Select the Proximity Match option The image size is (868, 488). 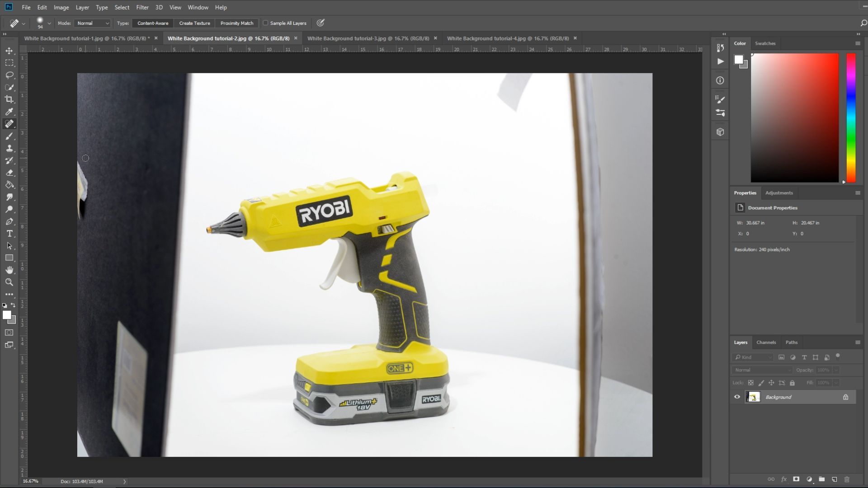[237, 23]
